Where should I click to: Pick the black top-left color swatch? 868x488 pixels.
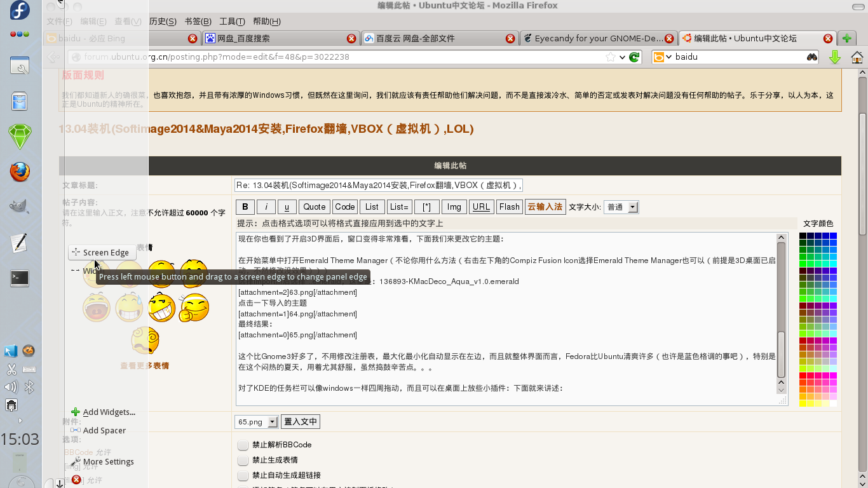803,236
